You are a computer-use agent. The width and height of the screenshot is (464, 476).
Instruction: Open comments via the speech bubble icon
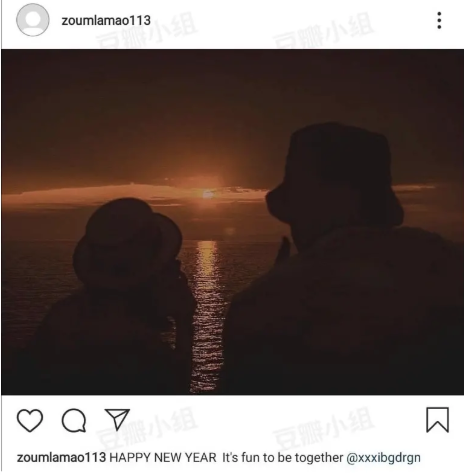pos(74,420)
